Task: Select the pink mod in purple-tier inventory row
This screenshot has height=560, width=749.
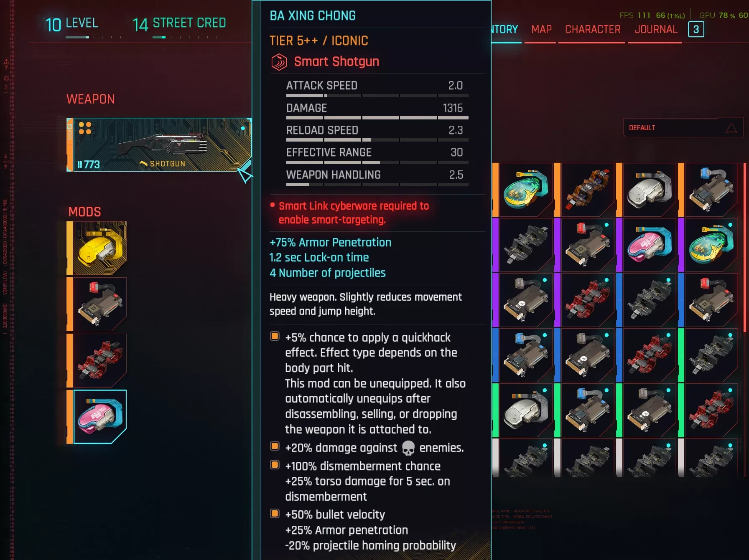Action: click(649, 245)
